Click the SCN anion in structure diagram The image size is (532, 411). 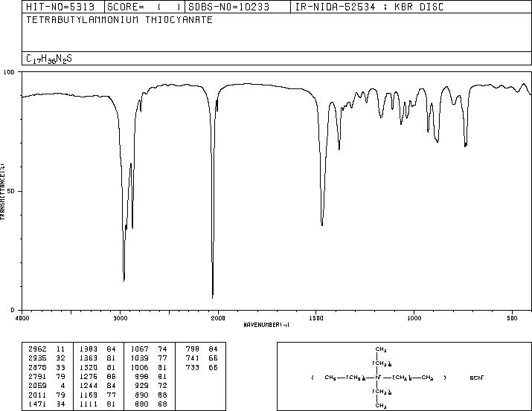pos(477,378)
